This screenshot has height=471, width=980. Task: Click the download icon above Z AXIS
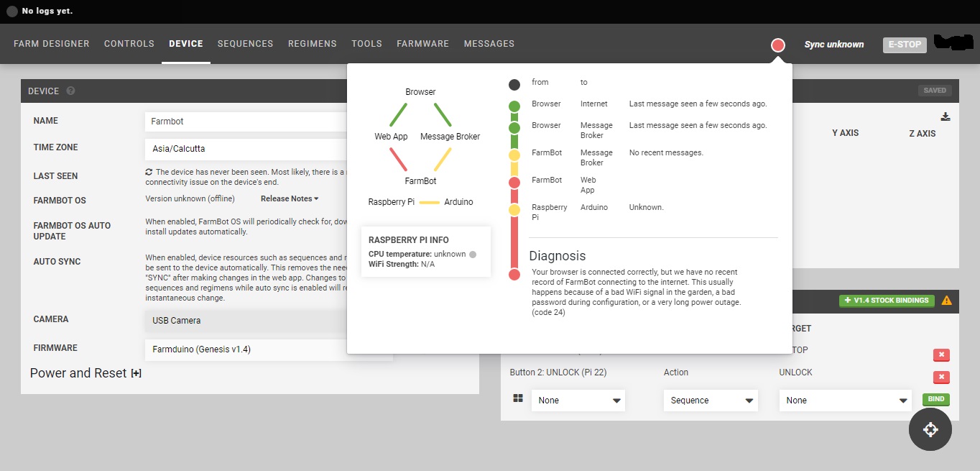tap(945, 117)
